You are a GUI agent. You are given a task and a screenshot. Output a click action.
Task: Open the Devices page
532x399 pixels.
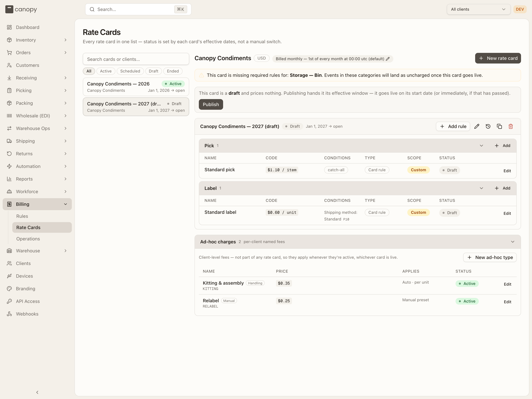tap(37, 276)
